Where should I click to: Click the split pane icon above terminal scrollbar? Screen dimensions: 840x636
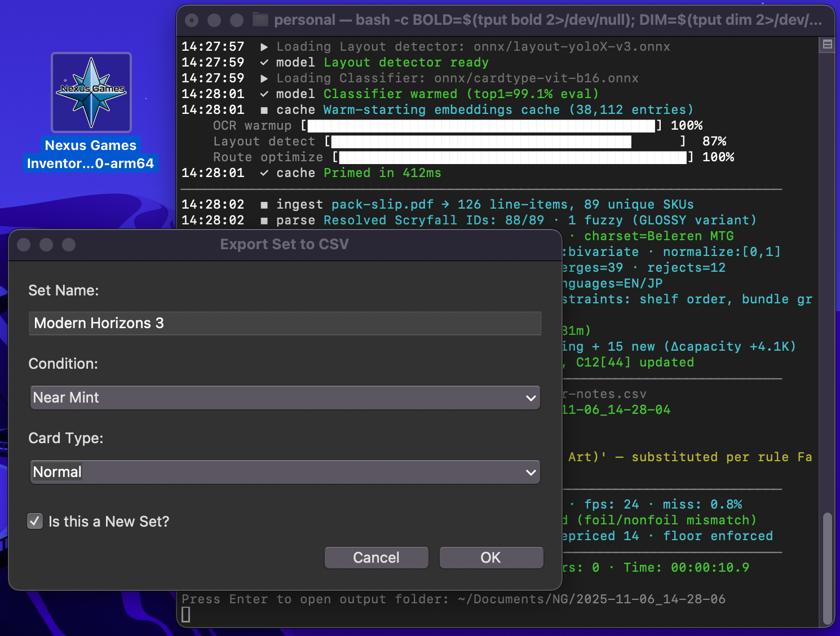pos(827,45)
